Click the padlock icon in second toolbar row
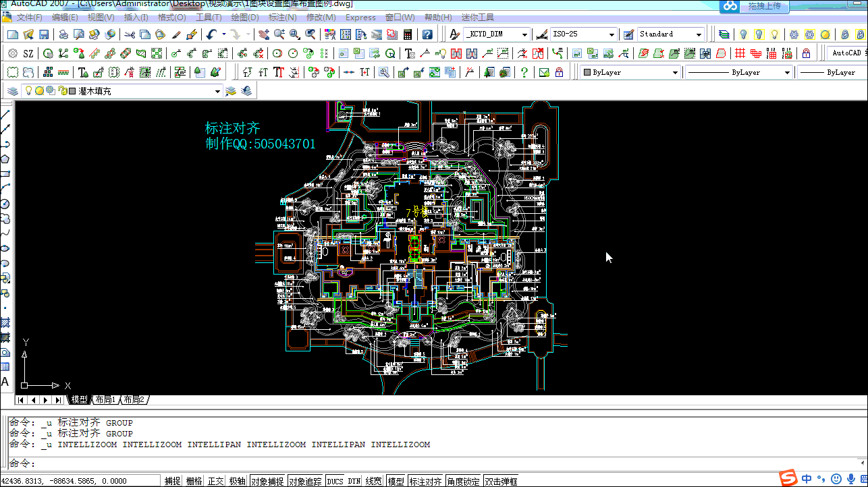 pos(806,53)
